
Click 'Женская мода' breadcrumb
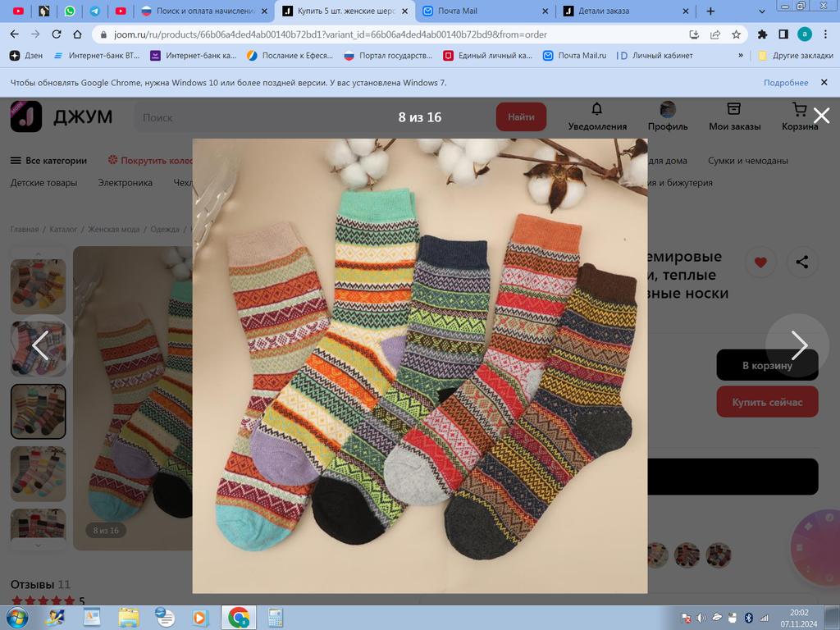coord(113,230)
